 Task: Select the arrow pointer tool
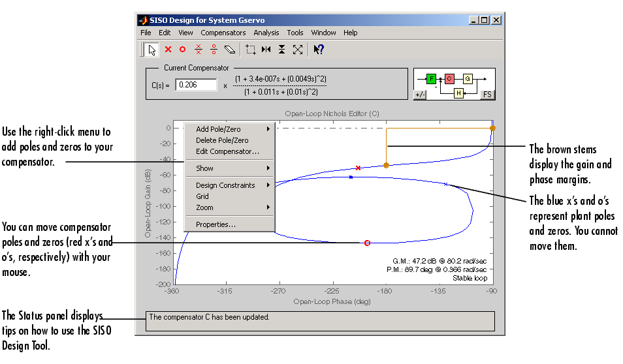tap(152, 49)
